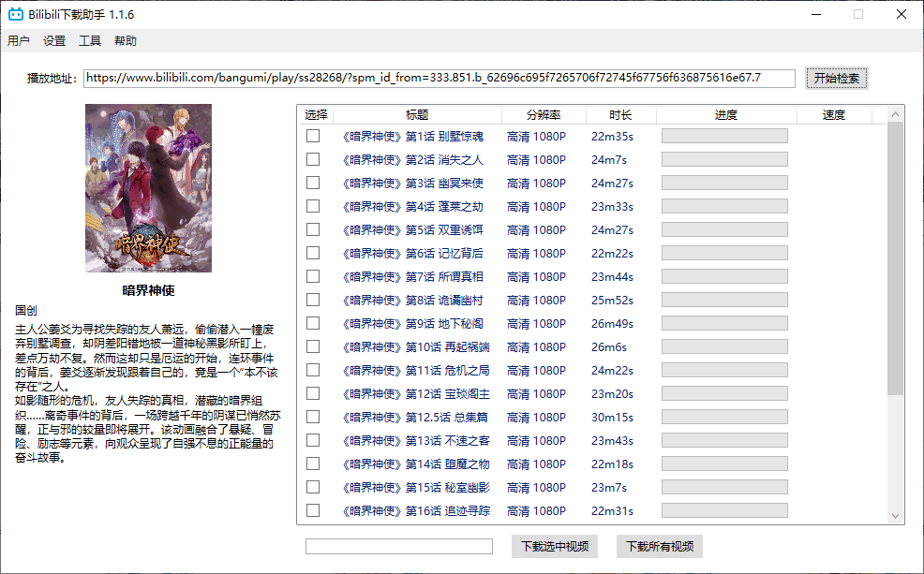Check the box for 第8话 诡谲幽村

coord(313,300)
